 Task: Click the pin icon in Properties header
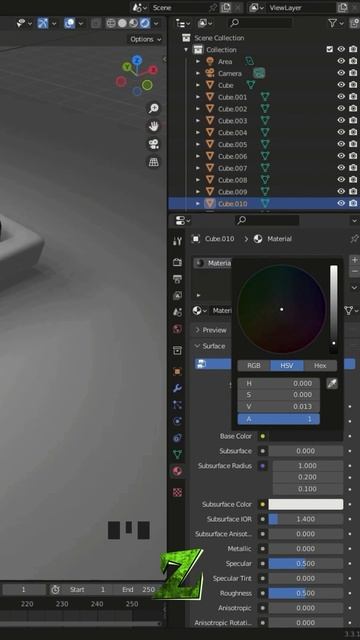click(x=354, y=239)
